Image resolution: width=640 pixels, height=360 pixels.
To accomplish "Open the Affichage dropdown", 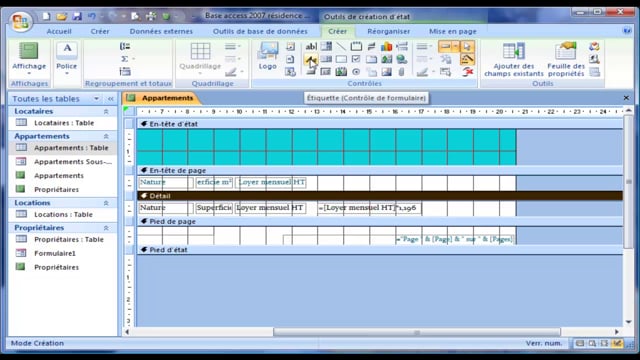I will point(29,60).
